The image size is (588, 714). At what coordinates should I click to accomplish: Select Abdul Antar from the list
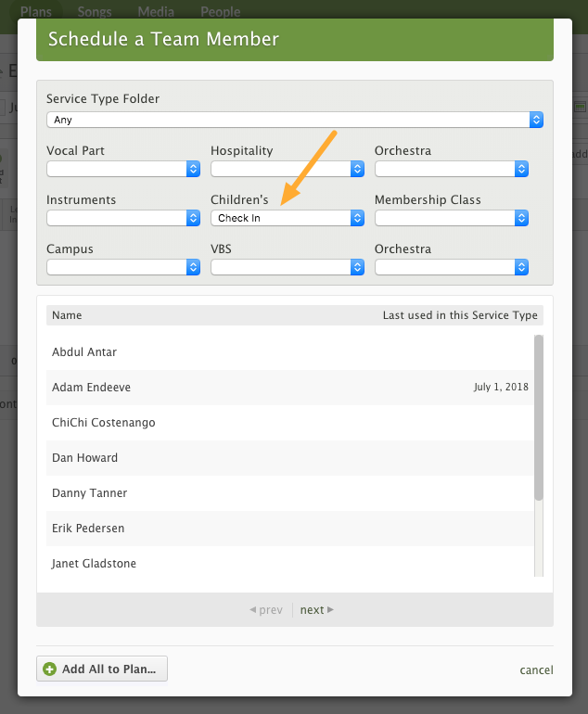pyautogui.click(x=289, y=352)
